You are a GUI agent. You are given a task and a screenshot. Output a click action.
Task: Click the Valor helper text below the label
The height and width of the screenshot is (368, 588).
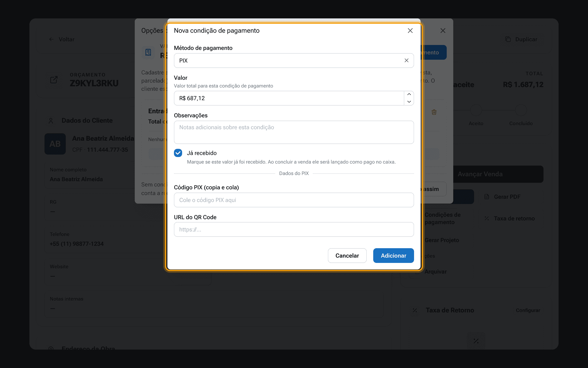(224, 86)
